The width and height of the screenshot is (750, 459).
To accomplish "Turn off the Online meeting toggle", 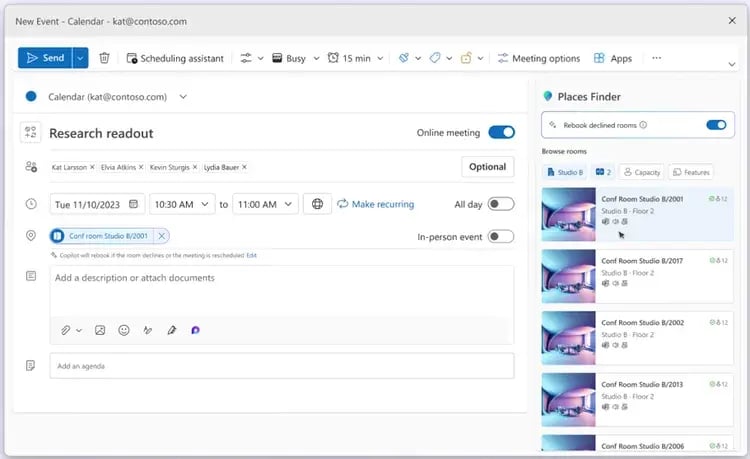I will [x=501, y=132].
